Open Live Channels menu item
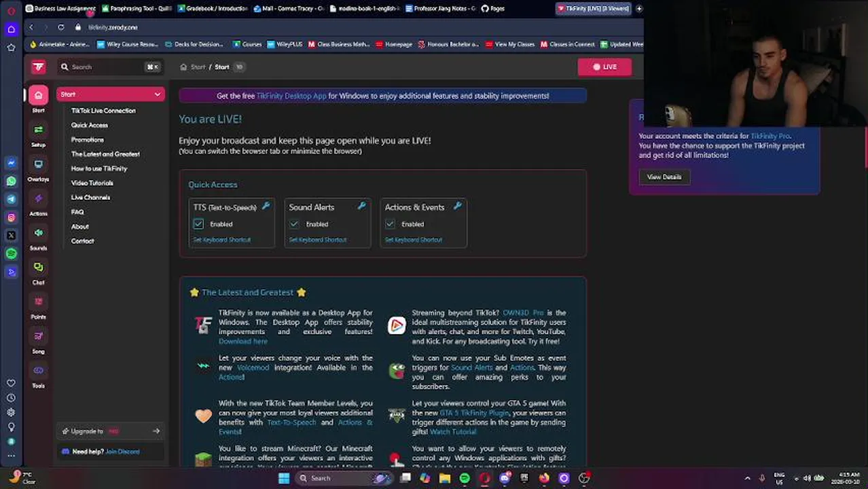 point(90,197)
